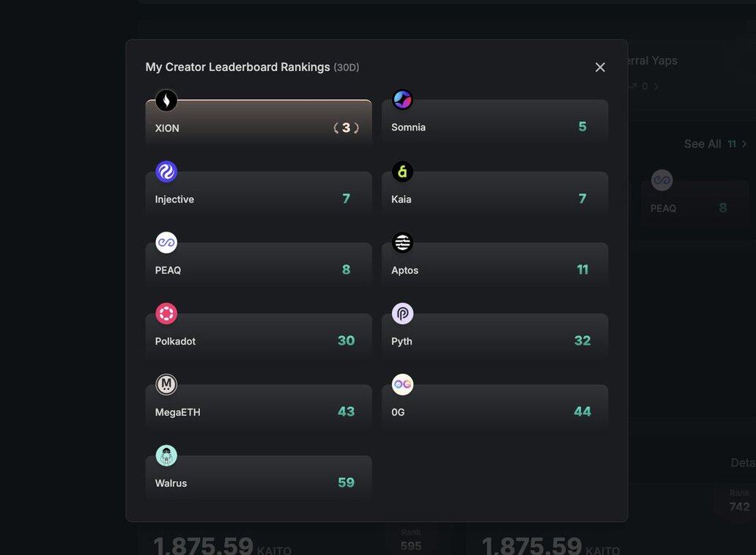This screenshot has height=555, width=756.
Task: Click the PEAQ logo icon in modal
Action: pos(166,243)
